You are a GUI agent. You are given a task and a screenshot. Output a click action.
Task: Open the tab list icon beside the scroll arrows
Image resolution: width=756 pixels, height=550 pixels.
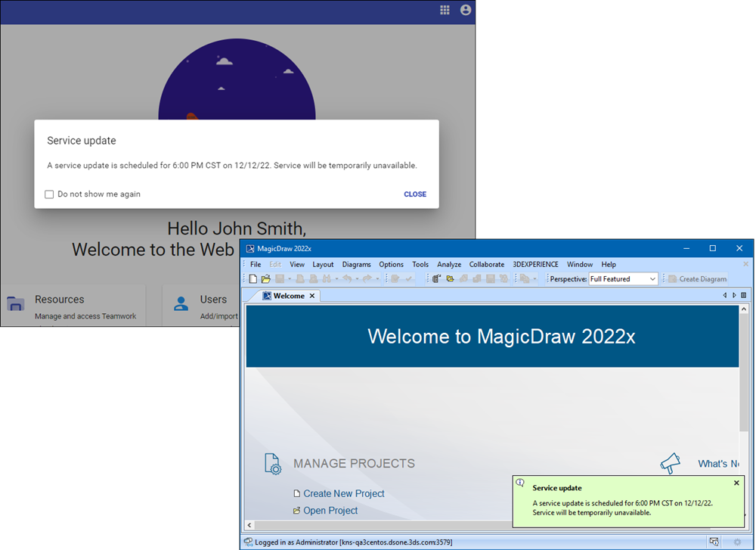pos(743,295)
